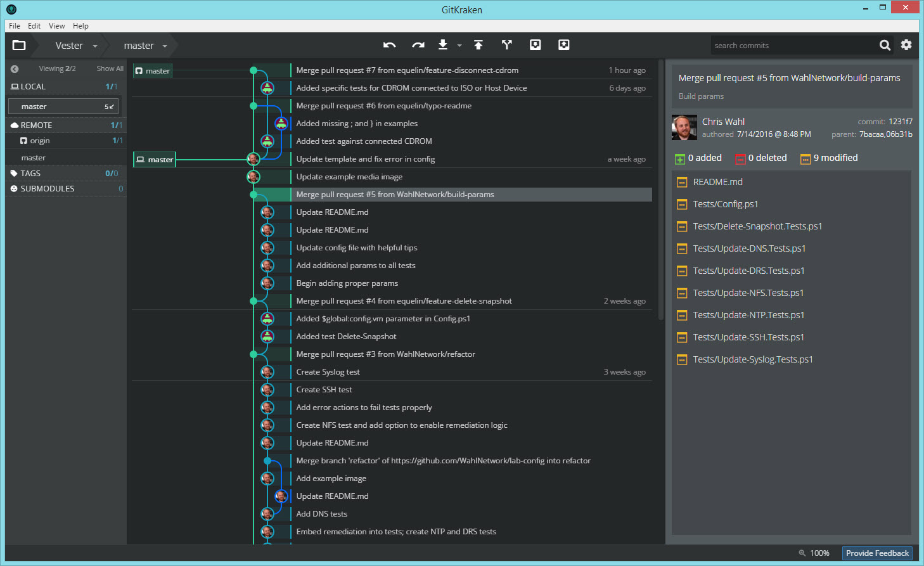Pull changes from the remote
The height and width of the screenshot is (566, 924).
443,45
